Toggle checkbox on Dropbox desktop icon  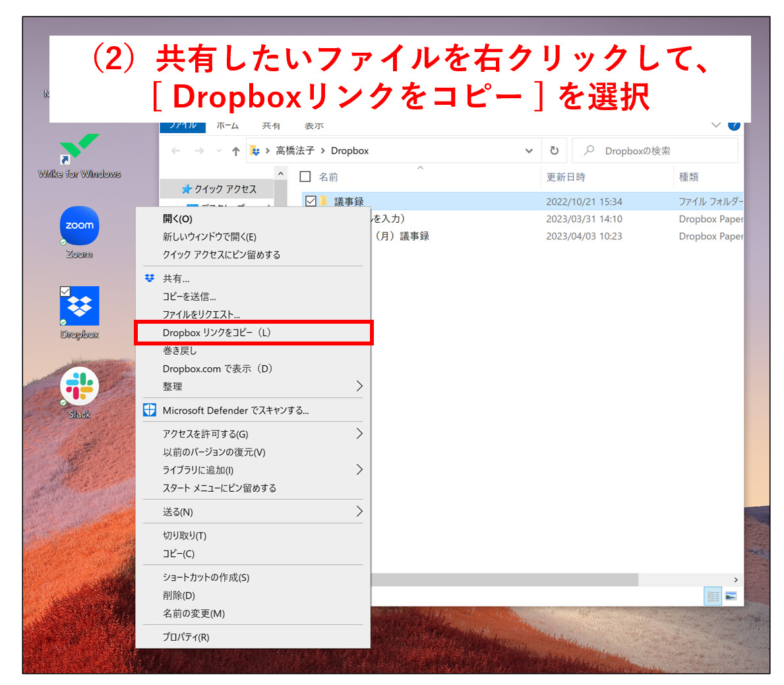point(65,291)
